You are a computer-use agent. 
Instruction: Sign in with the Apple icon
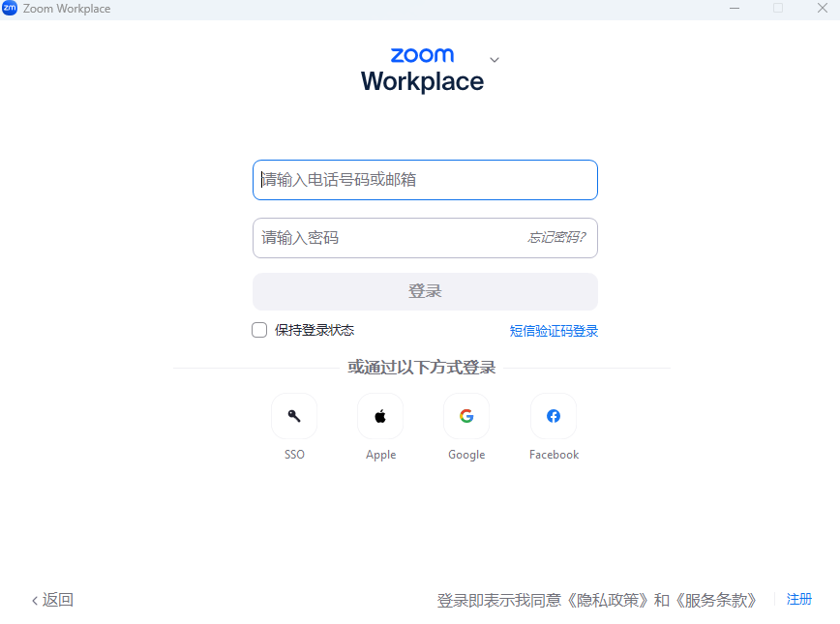coord(380,416)
